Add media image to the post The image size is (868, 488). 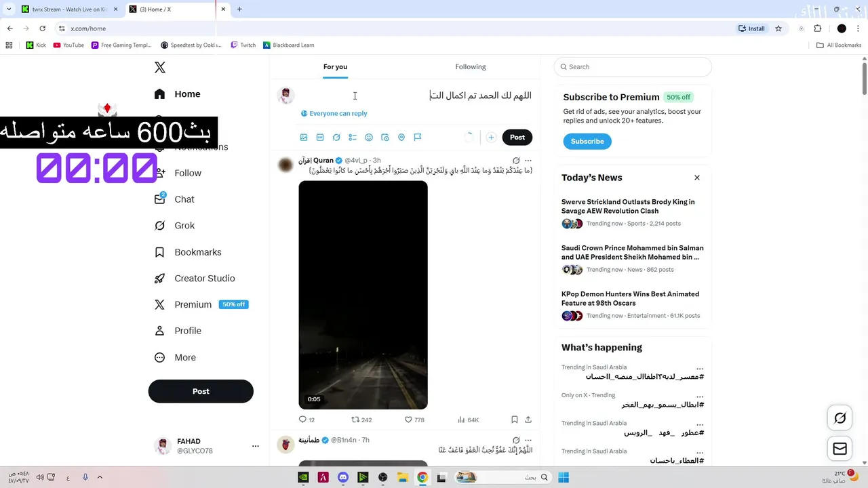pyautogui.click(x=304, y=137)
